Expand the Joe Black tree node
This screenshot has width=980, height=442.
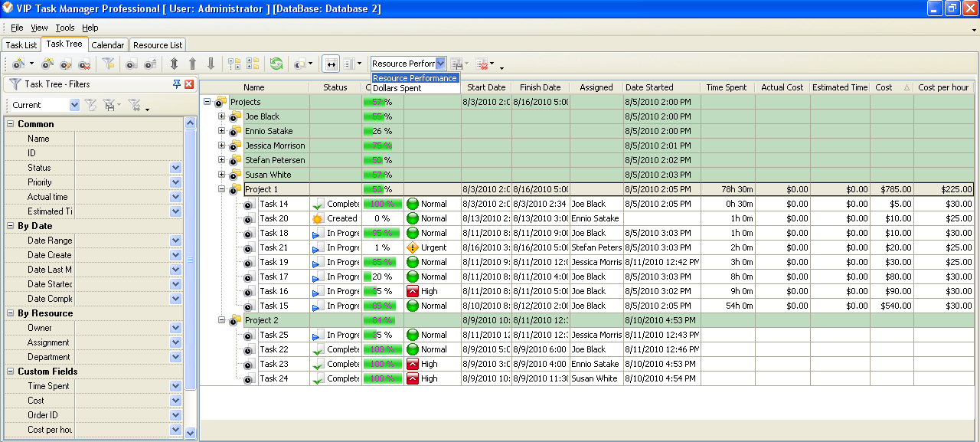[222, 116]
